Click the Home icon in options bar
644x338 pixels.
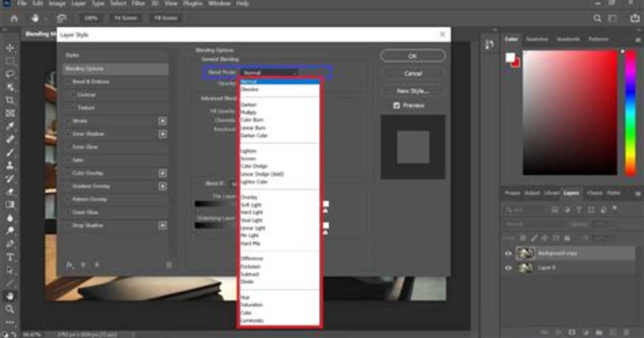pyautogui.click(x=14, y=18)
